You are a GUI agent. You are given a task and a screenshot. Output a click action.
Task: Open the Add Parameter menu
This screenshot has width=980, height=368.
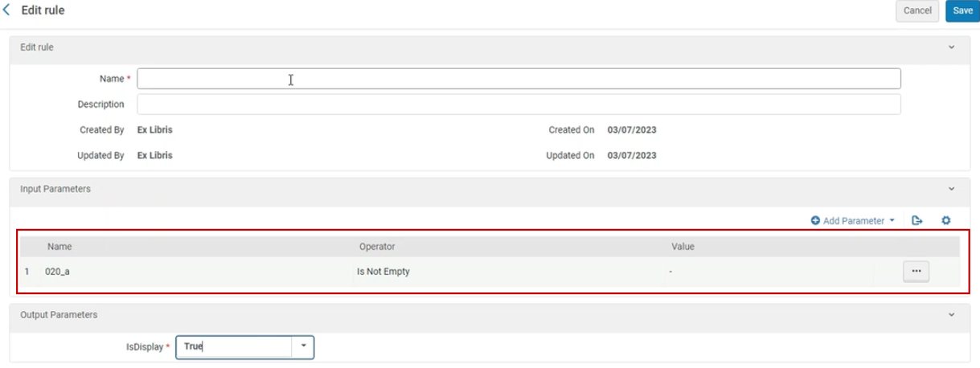[852, 220]
